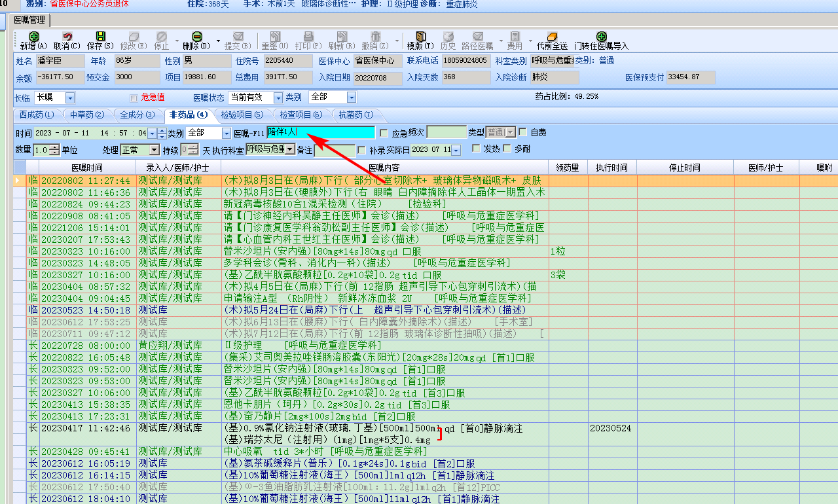The height and width of the screenshot is (504, 838).
Task: Click the 频次 frequency input field
Action: 446,132
